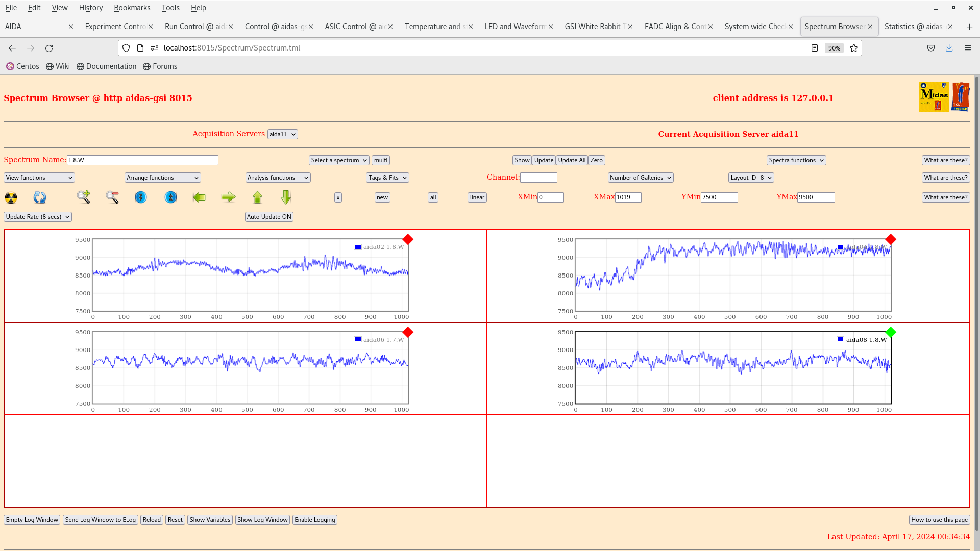This screenshot has width=980, height=551.
Task: Click the green right arrow icon
Action: (x=228, y=197)
